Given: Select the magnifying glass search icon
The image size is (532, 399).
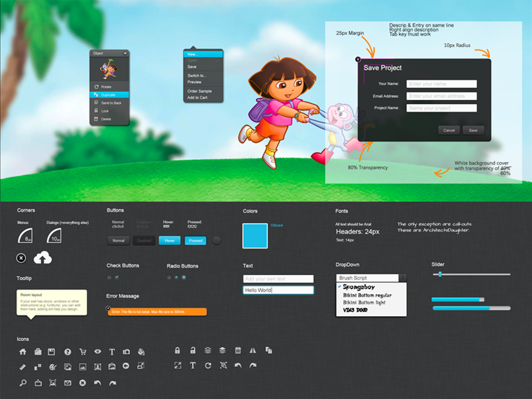Looking at the screenshot, I should pos(23,383).
